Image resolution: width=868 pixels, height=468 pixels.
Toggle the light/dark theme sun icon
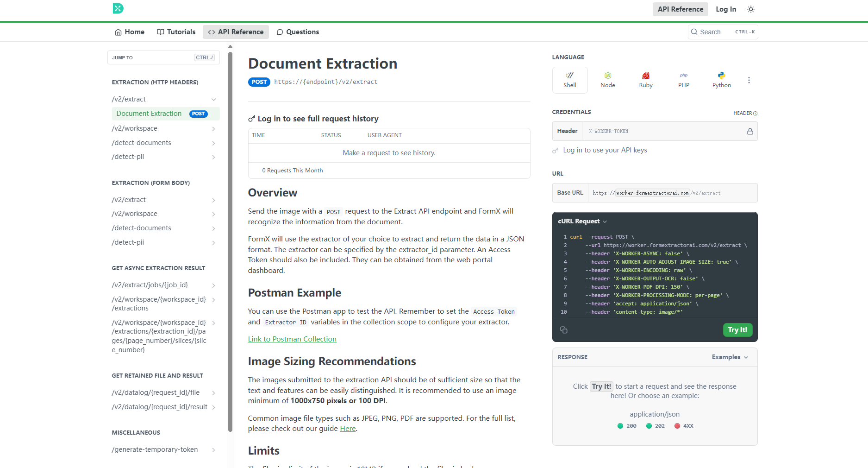pyautogui.click(x=751, y=9)
